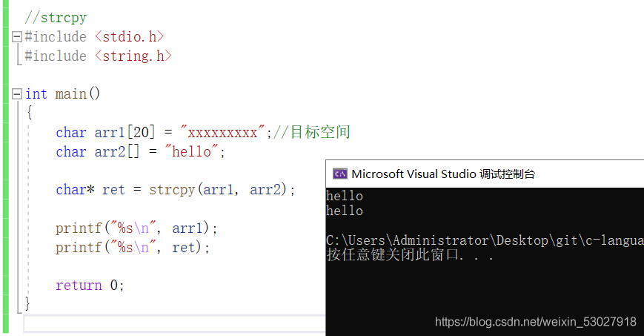Click the "xxxxxxxxx" string literal
The width and height of the screenshot is (644, 336).
click(222, 133)
